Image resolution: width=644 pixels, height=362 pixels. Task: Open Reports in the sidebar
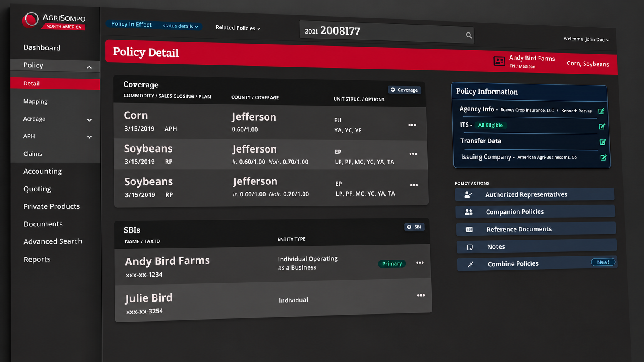click(37, 260)
